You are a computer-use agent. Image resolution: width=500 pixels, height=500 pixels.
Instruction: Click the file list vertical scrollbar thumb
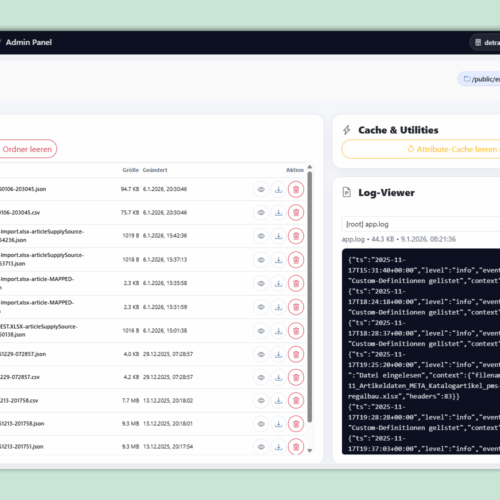tap(310, 297)
